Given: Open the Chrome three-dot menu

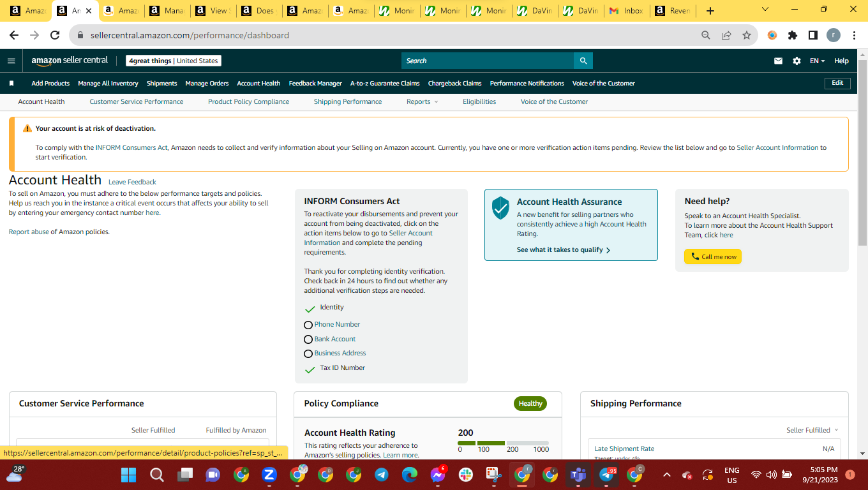Looking at the screenshot, I should click(x=854, y=35).
